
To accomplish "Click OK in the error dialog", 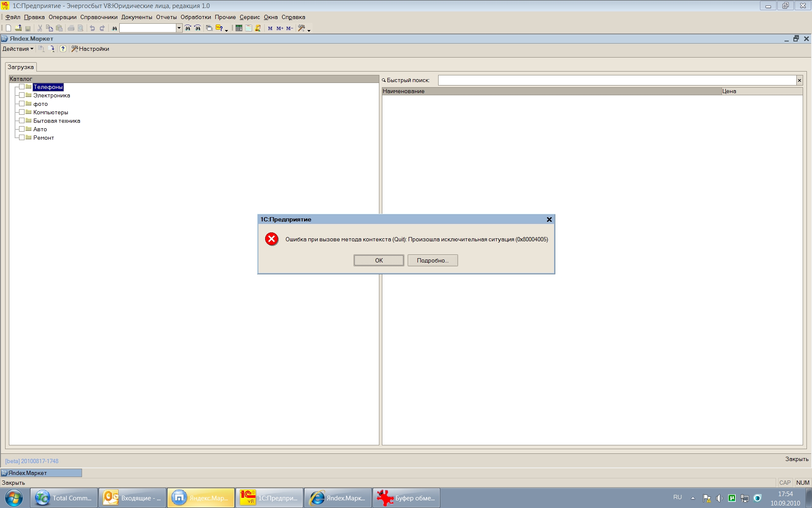I will coord(379,260).
